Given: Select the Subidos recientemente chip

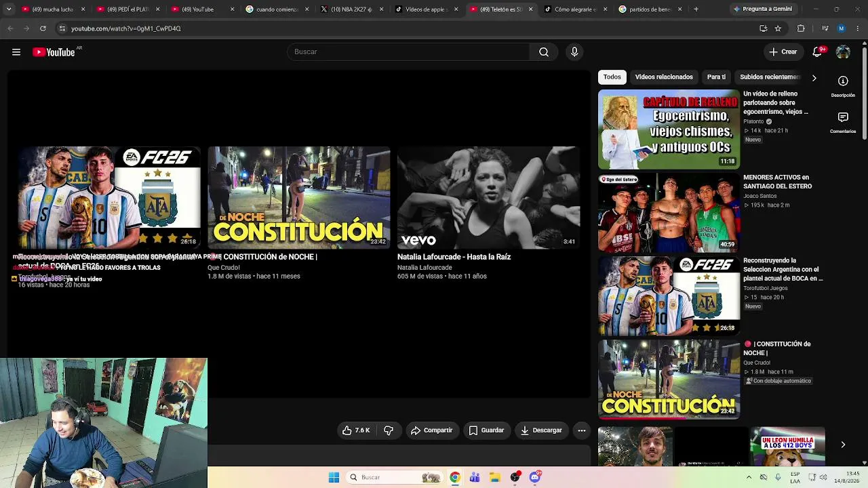Looking at the screenshot, I should coord(770,77).
